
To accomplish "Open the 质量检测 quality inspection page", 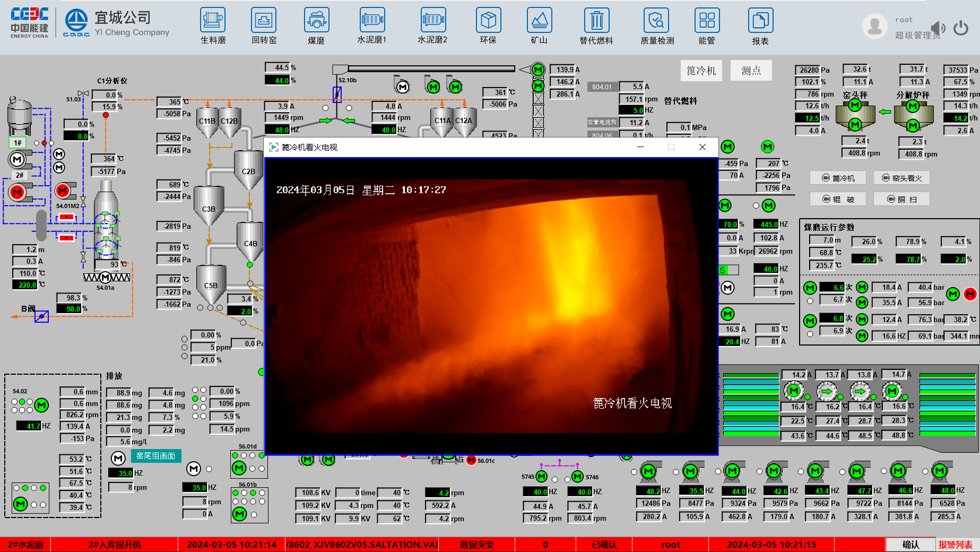I will coord(657,26).
